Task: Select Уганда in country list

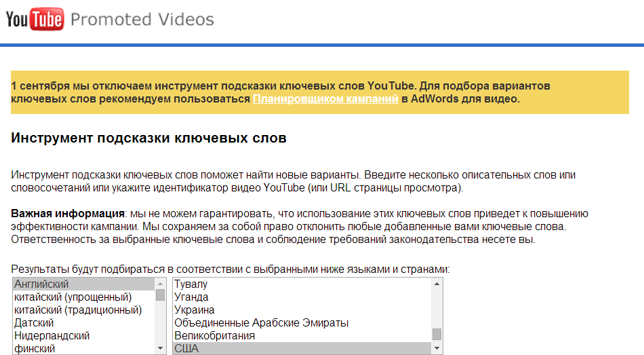Action: click(x=302, y=297)
